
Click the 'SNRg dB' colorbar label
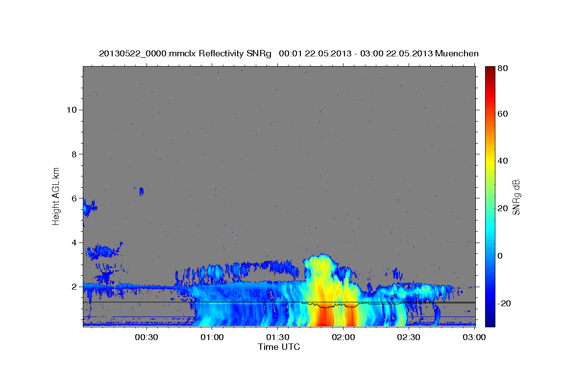point(516,197)
